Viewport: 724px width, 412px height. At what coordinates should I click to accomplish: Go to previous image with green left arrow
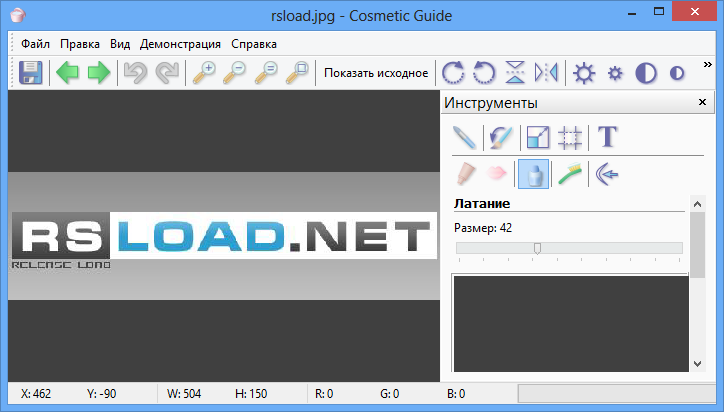(67, 73)
